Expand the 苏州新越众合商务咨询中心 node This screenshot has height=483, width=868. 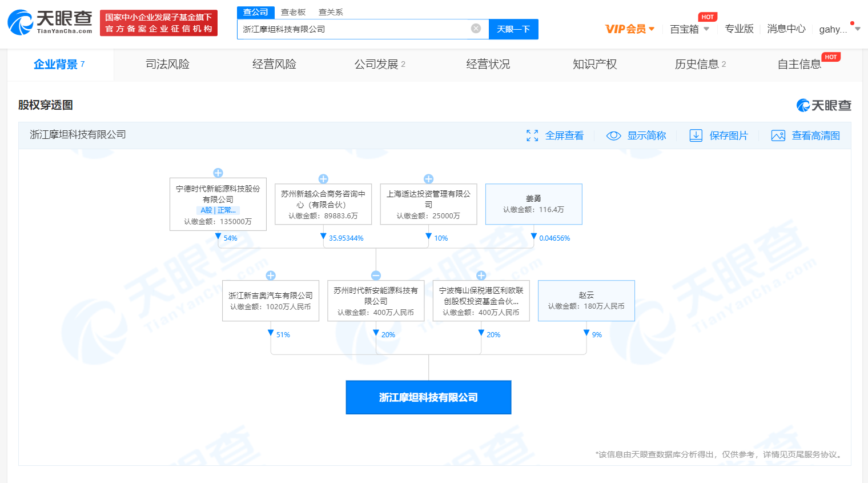[323, 179]
